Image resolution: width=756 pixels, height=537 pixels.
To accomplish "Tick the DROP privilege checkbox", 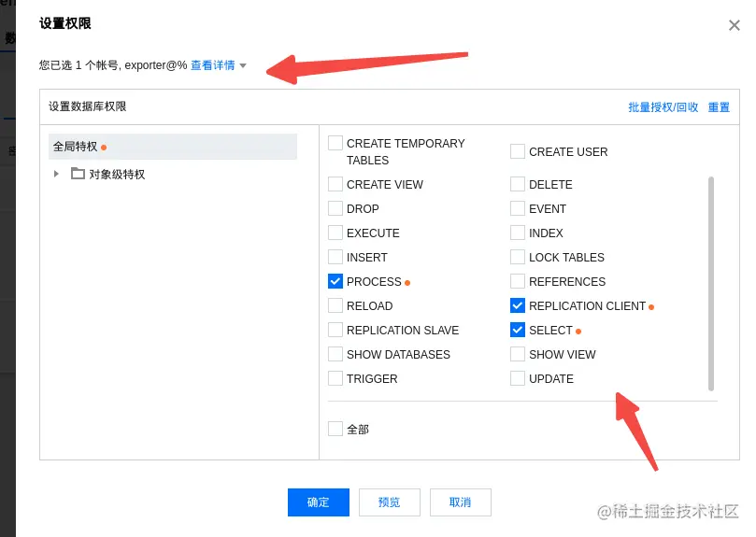I will tap(335, 208).
